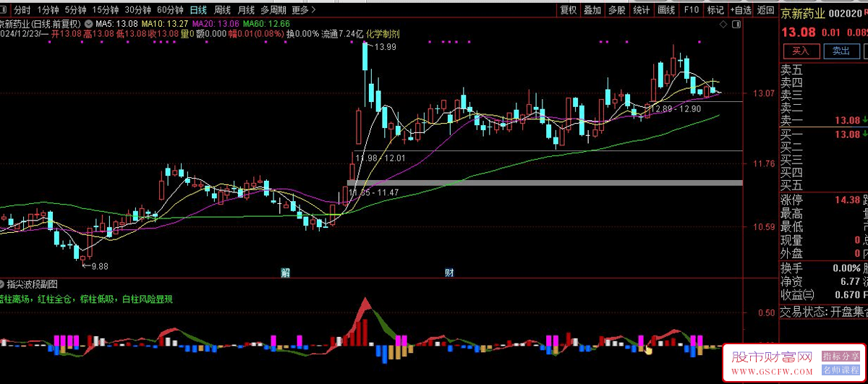Image resolution: width=868 pixels, height=384 pixels.
Task: Click the 换手 turnover row
Action: [x=823, y=268]
